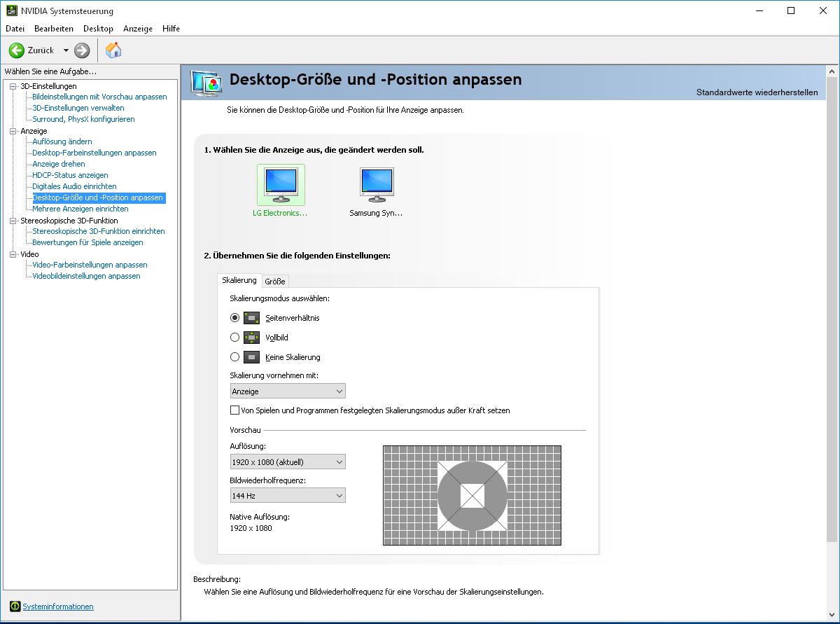
Task: Open Digitales Audio einrichten
Action: point(74,186)
